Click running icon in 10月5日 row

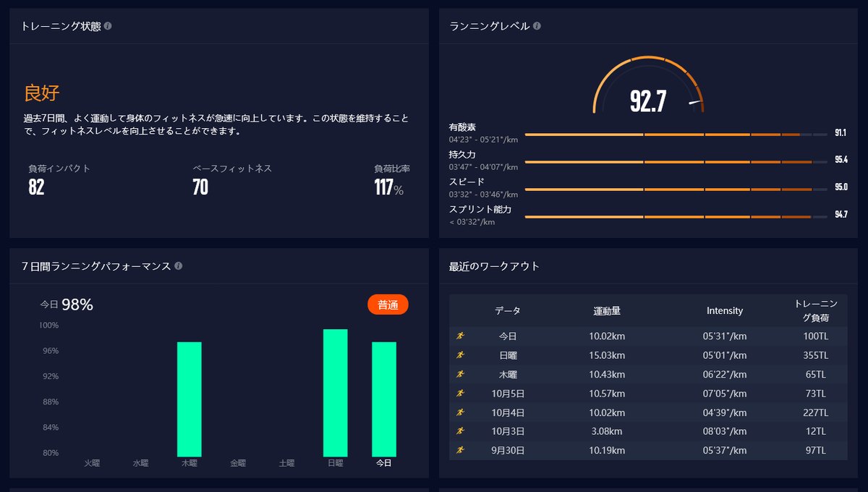tap(460, 393)
